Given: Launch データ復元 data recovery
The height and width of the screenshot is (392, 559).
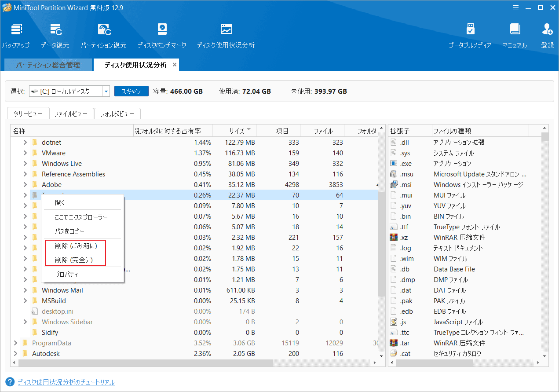Looking at the screenshot, I should pos(55,35).
